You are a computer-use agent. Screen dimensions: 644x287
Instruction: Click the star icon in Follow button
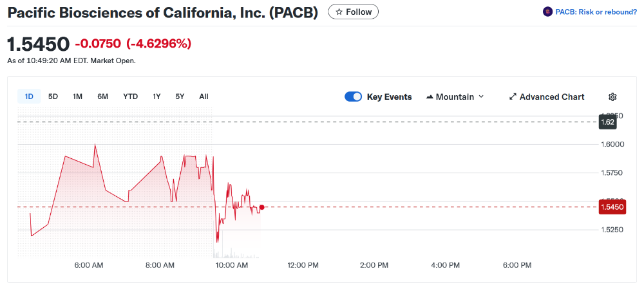coord(339,12)
